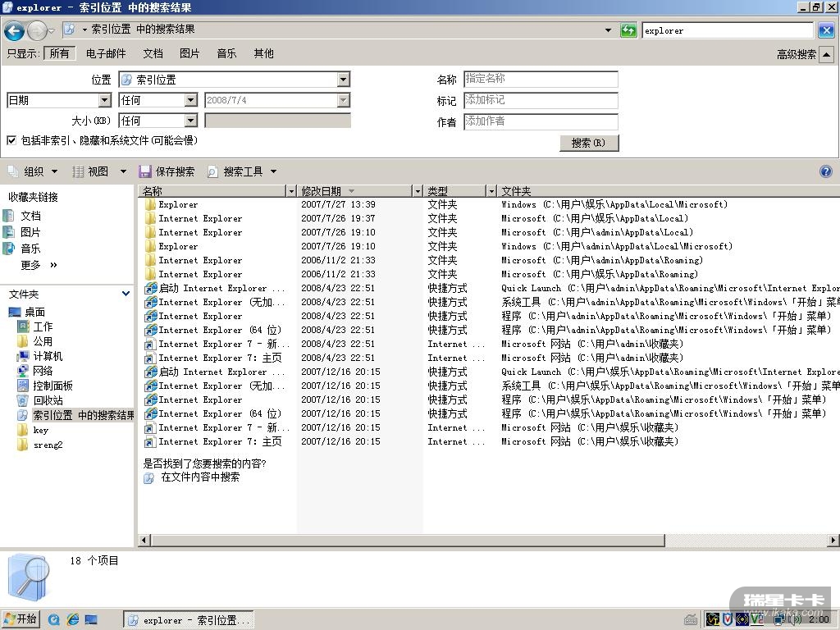Click the magnifier icon for 在文件内容中搜索
840x630 pixels.
coord(149,478)
